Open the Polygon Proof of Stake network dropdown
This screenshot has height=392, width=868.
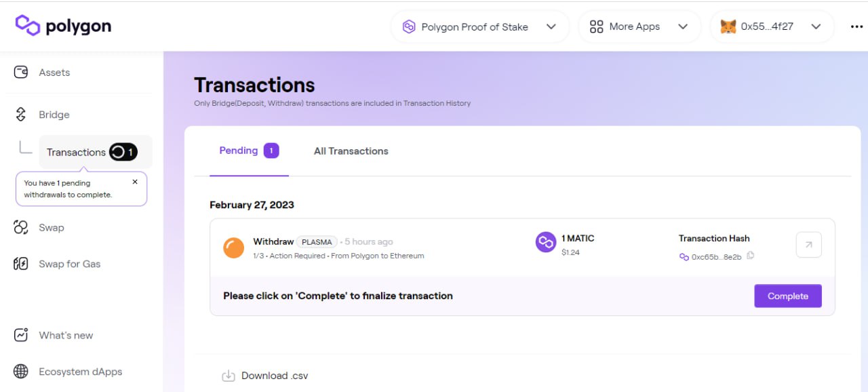[479, 27]
